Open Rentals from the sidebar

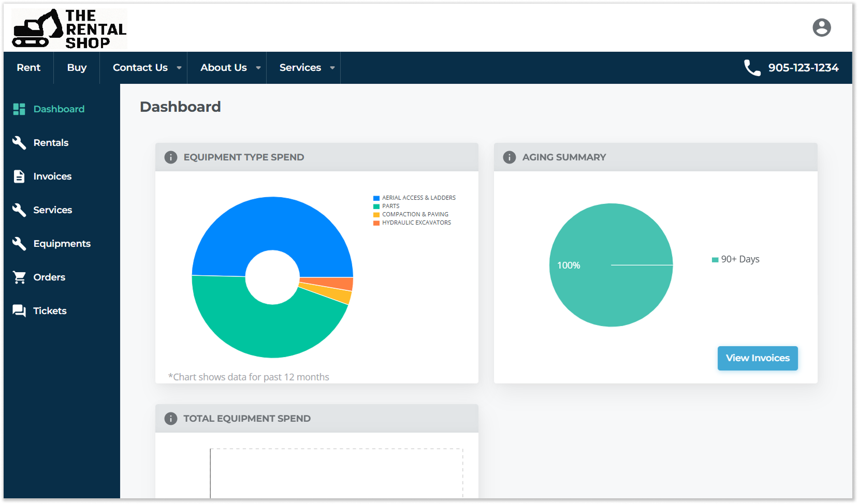pos(51,143)
